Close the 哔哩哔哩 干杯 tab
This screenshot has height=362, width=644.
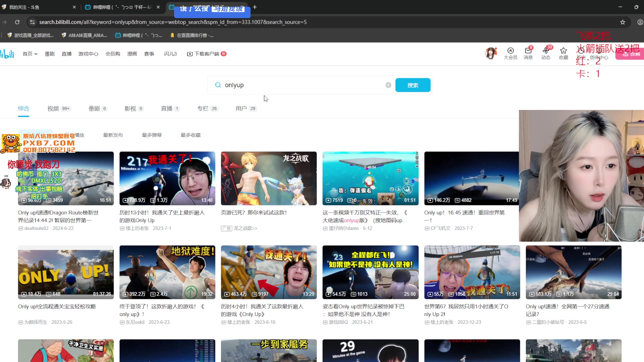tap(158, 7)
